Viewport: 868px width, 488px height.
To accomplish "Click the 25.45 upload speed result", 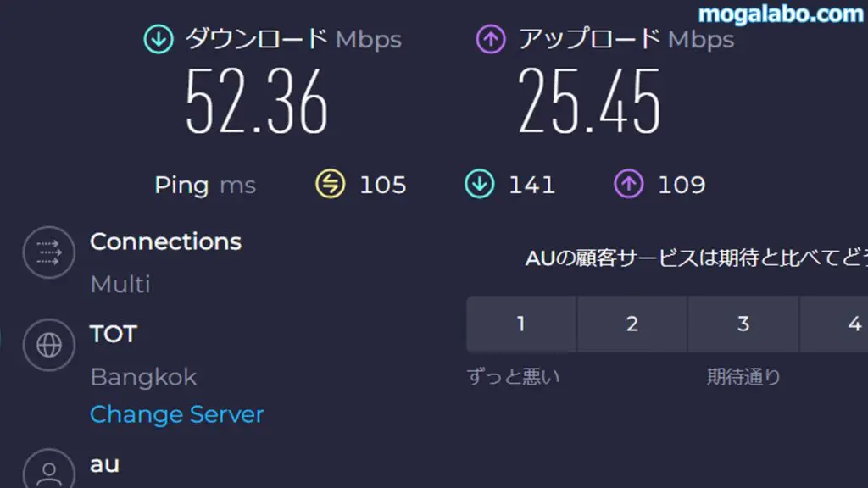I will (x=589, y=102).
